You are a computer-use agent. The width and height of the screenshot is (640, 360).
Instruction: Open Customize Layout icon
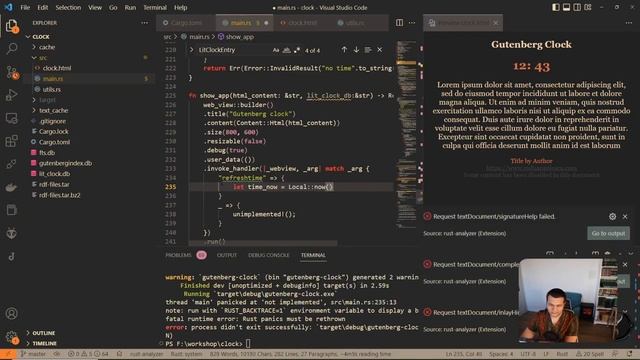coord(588,7)
